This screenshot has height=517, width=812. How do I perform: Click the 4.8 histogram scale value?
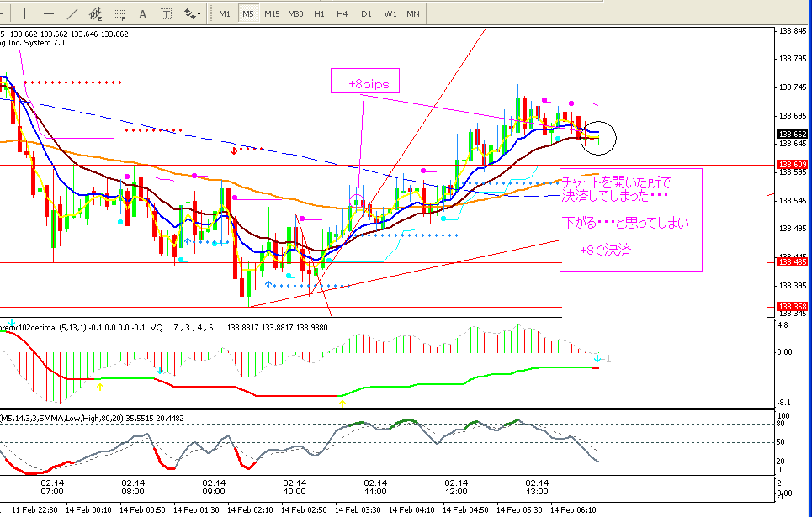point(783,325)
